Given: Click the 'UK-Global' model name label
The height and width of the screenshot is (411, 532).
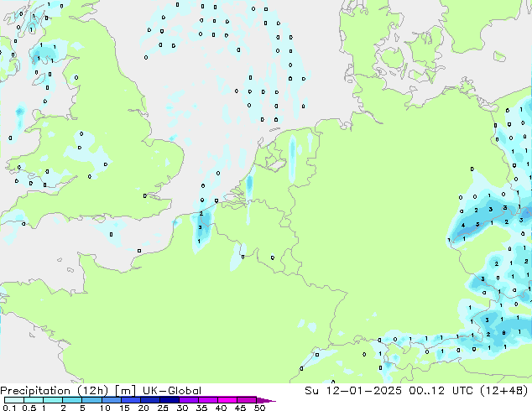Looking at the screenshot, I should point(172,391).
